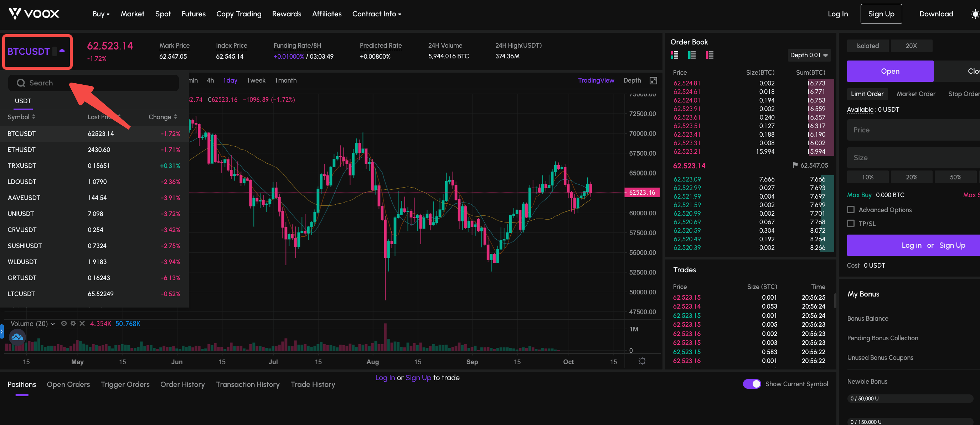The width and height of the screenshot is (980, 425).
Task: Select TRXUSDT from the symbol list
Action: pos(94,166)
